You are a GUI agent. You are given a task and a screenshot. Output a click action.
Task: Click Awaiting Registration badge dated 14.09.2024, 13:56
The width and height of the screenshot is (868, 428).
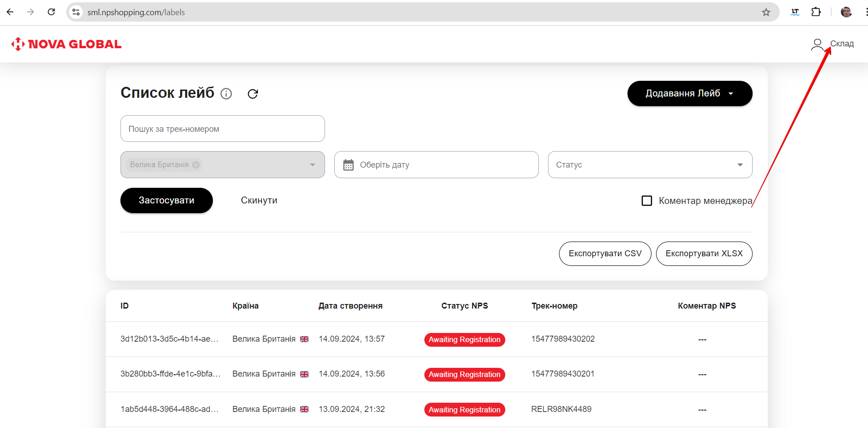pyautogui.click(x=464, y=375)
